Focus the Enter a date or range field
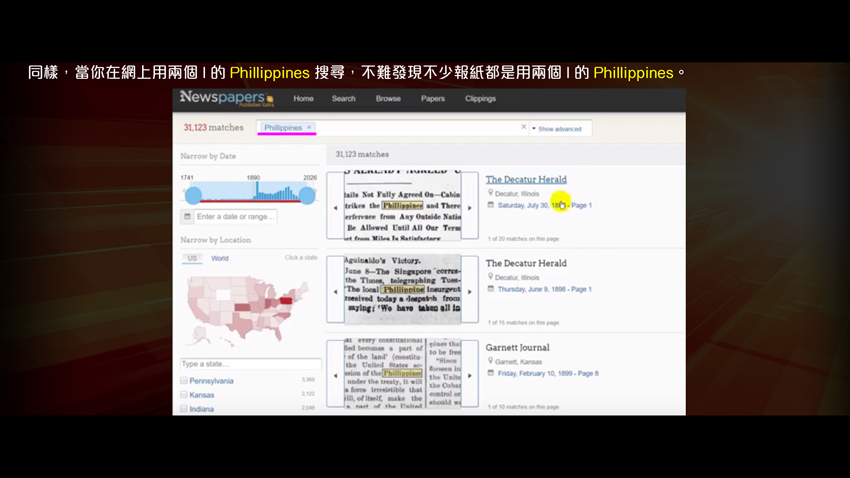 tap(236, 216)
